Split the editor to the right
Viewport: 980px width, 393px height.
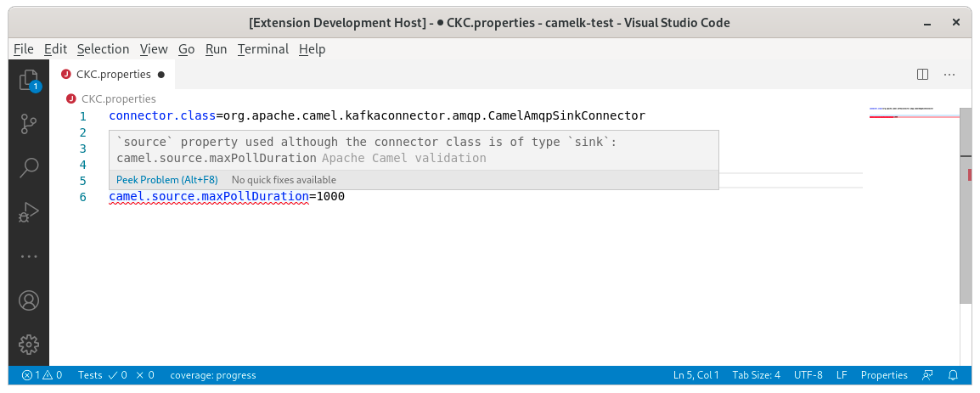[922, 75]
